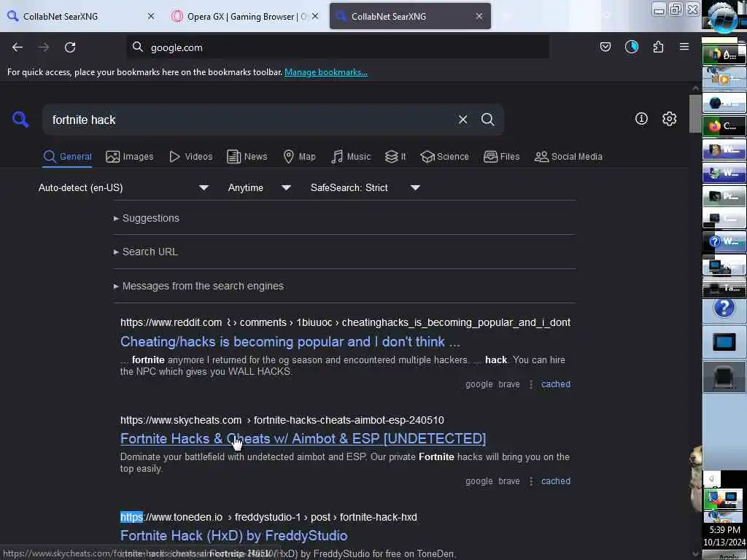The image size is (747, 560).
Task: Open the three-dot menu for skycheats result
Action: [x=531, y=481]
